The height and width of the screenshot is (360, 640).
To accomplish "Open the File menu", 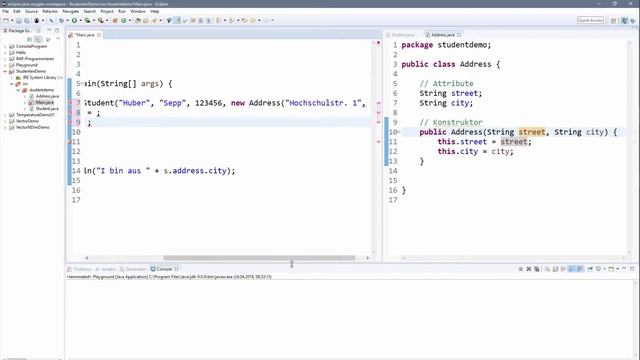I will tap(5, 11).
